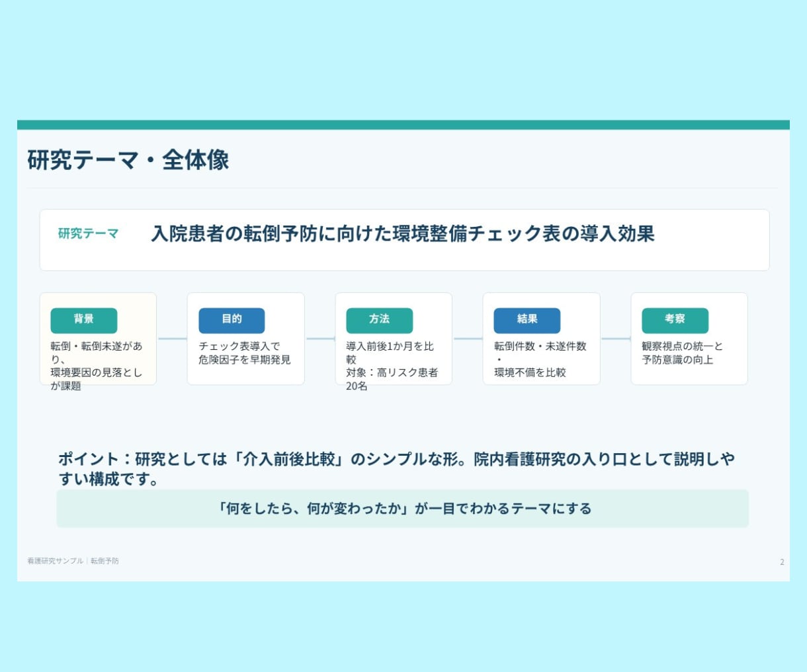Screen dimensions: 807x672
Task: Select the 結果 badge
Action: 527,320
